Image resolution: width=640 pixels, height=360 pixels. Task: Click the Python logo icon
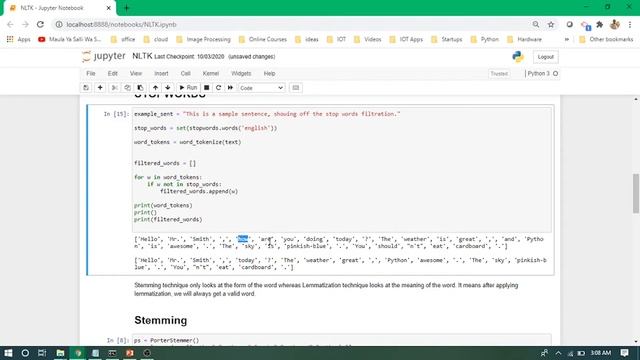[518, 57]
